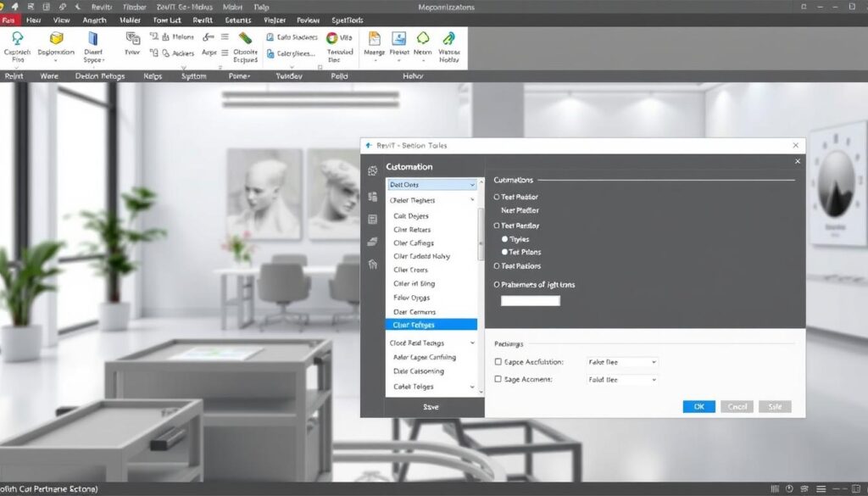Click the Safe button beside Cancel
The height and width of the screenshot is (496, 868).
pos(775,407)
